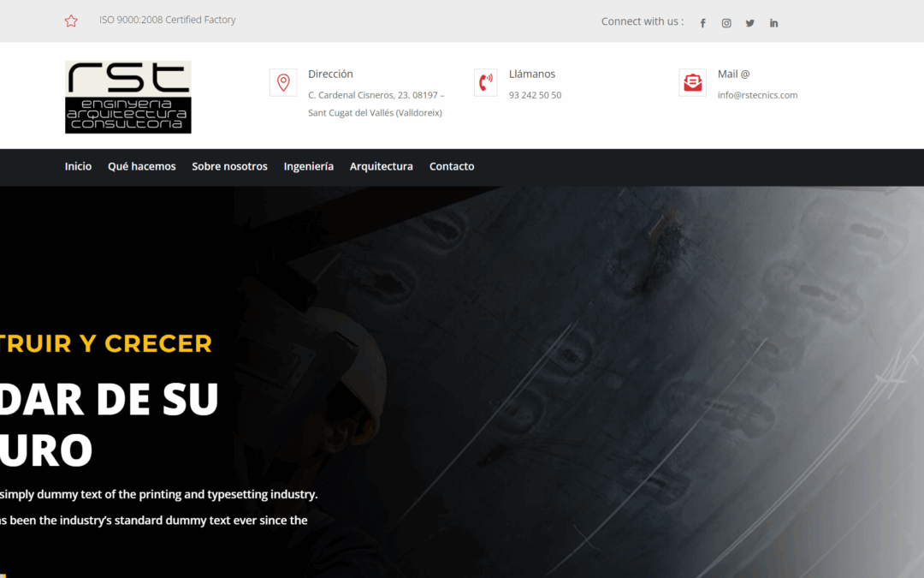Click the Llámanos heading
This screenshot has width=924, height=578.
coord(532,74)
